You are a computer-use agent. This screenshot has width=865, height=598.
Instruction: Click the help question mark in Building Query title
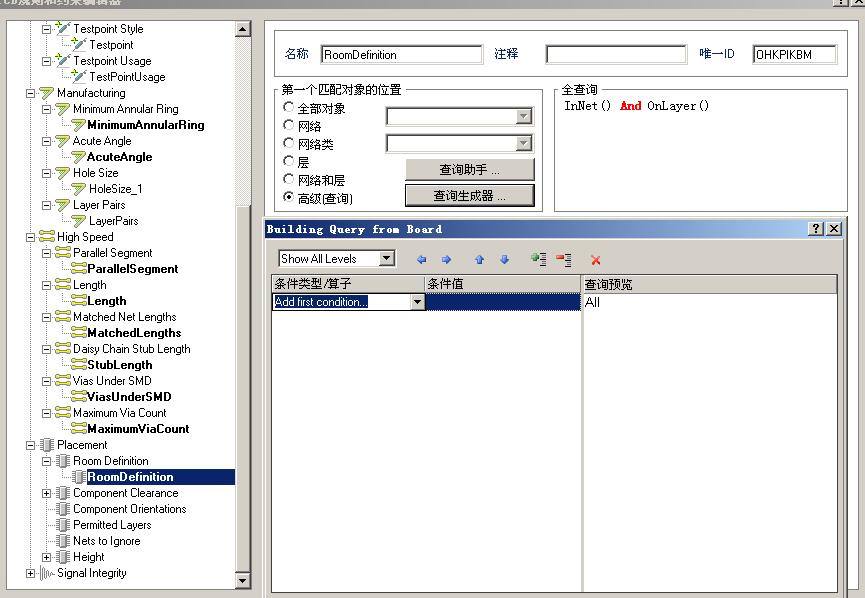pos(816,228)
